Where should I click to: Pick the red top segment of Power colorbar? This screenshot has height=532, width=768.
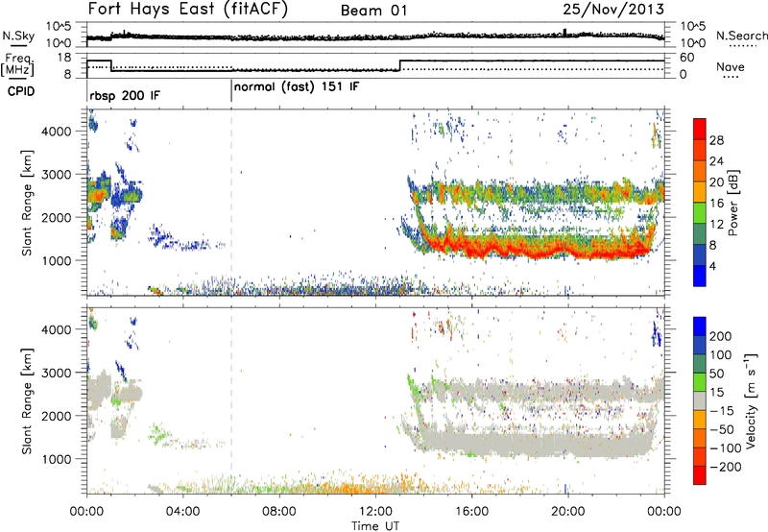pyautogui.click(x=700, y=130)
